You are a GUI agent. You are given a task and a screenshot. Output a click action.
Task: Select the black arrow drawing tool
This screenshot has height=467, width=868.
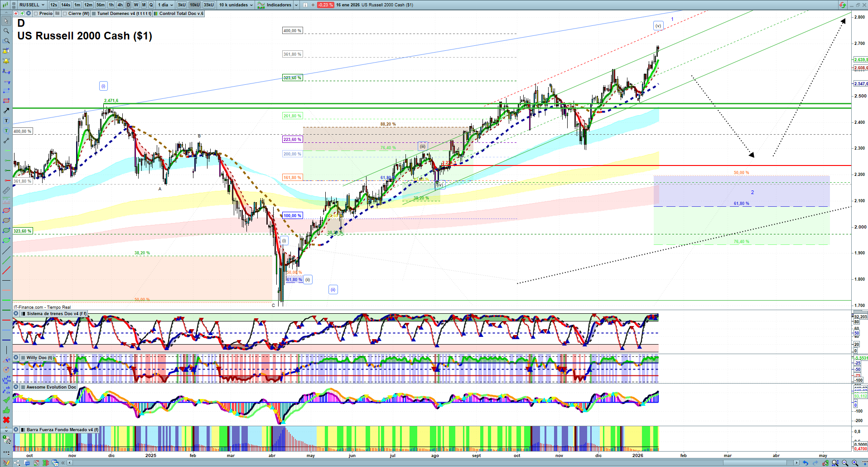[x=6, y=111]
